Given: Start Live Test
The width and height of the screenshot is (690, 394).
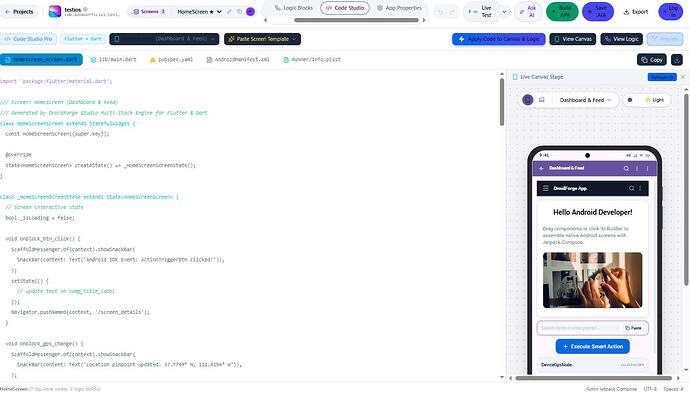Looking at the screenshot, I should pyautogui.click(x=481, y=11).
